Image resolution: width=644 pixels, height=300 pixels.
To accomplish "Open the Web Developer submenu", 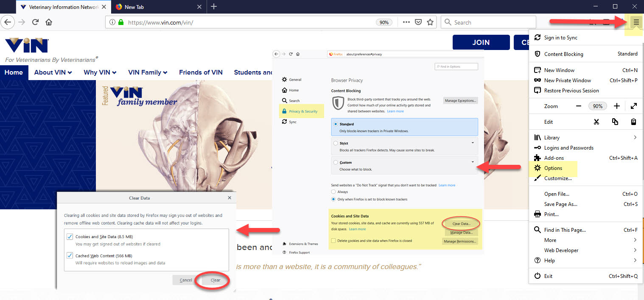I will tap(585, 250).
